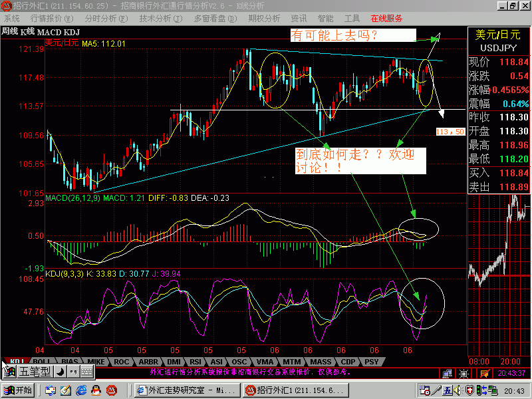
Task: Switch to 招行外汇1 taskbar button
Action: [295, 390]
